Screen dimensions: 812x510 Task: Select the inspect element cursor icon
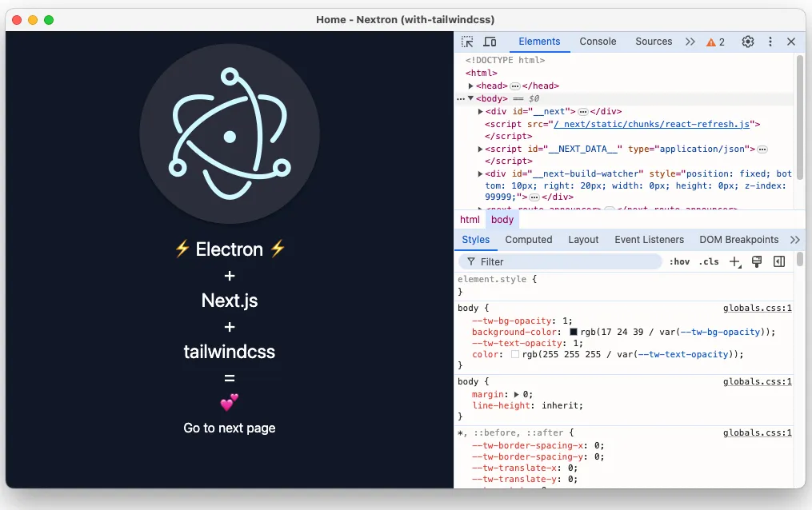[x=467, y=41]
